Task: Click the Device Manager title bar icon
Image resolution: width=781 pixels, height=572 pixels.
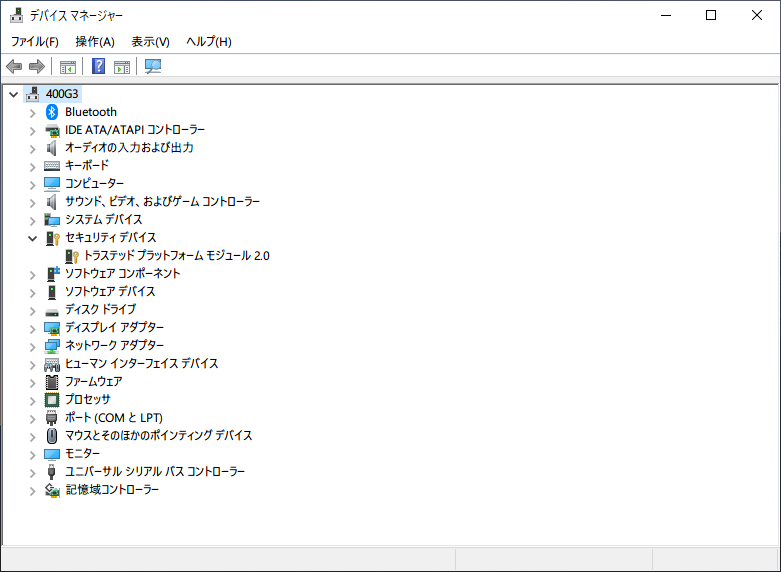Action: click(16, 15)
